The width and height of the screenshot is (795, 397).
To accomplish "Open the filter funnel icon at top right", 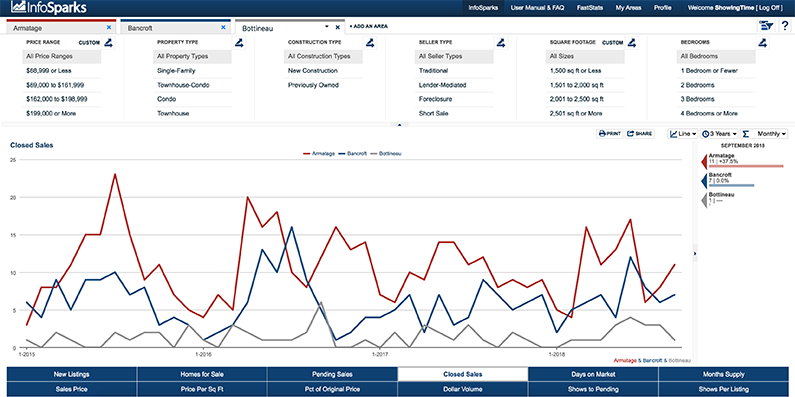I will coord(766,26).
